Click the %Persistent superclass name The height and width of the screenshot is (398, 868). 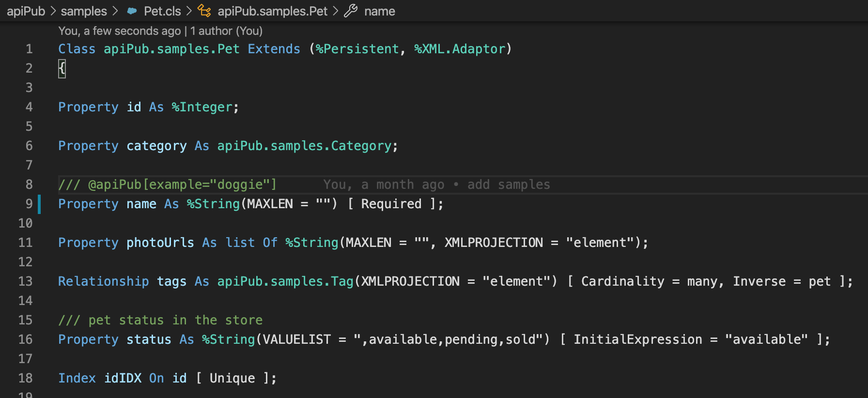(357, 49)
